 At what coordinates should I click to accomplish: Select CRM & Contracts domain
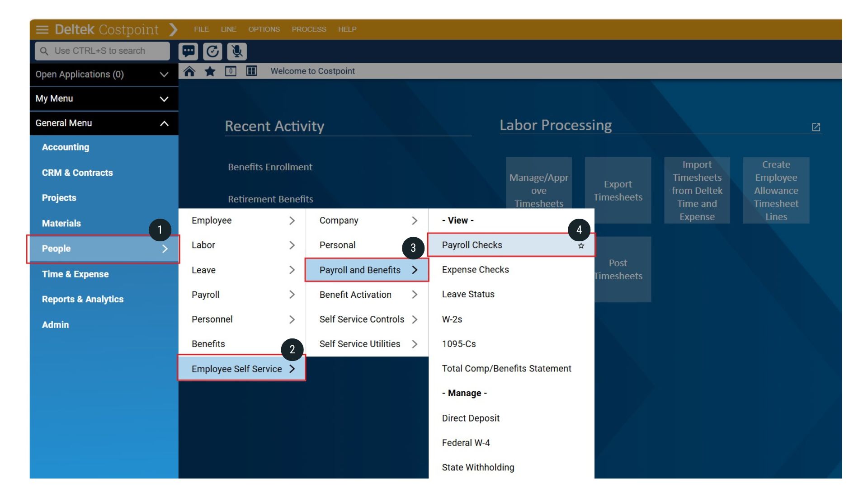[x=104, y=173]
